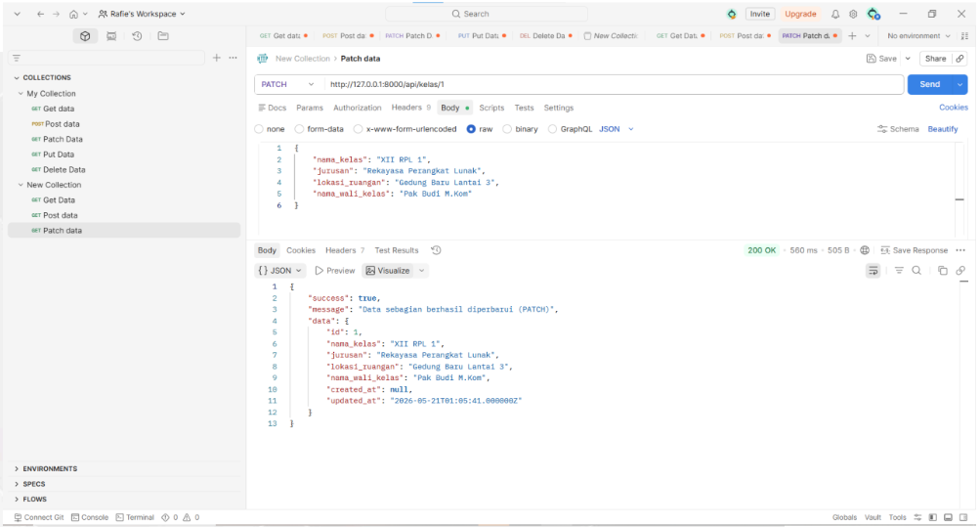This screenshot has width=980, height=527.
Task: Click the Beautify link
Action: [x=943, y=129]
